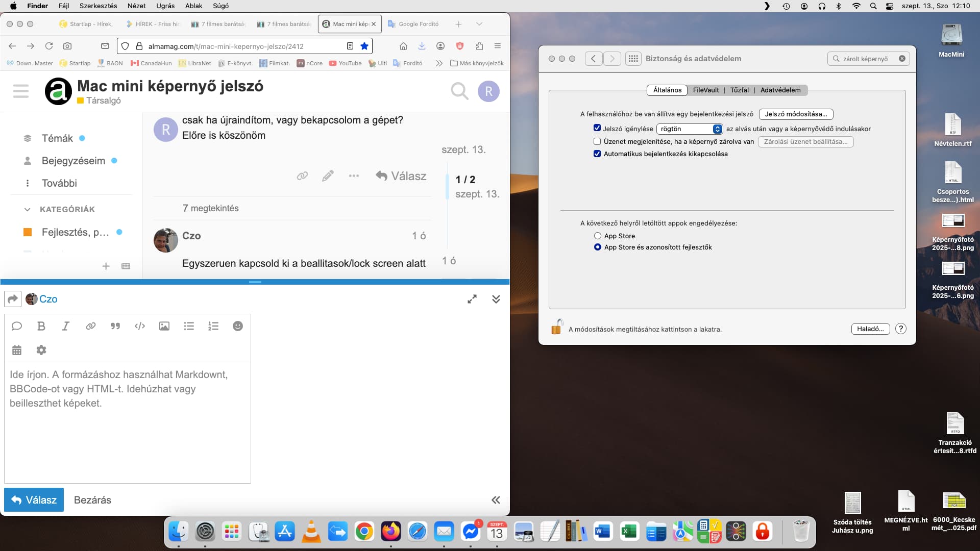Click the blue Válasz submit button
This screenshot has width=980, height=551.
pyautogui.click(x=34, y=500)
